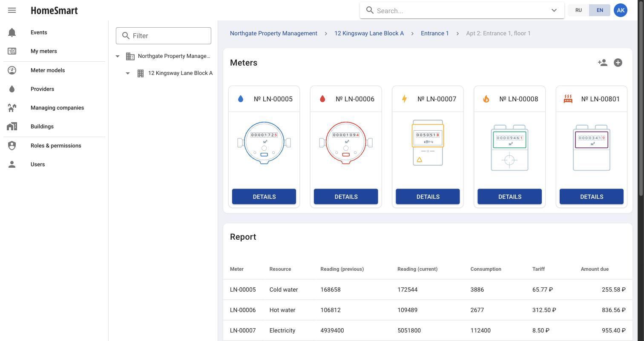Follow 12 Kingsway Lane Block A breadcrumb
The height and width of the screenshot is (341, 644).
click(x=369, y=33)
